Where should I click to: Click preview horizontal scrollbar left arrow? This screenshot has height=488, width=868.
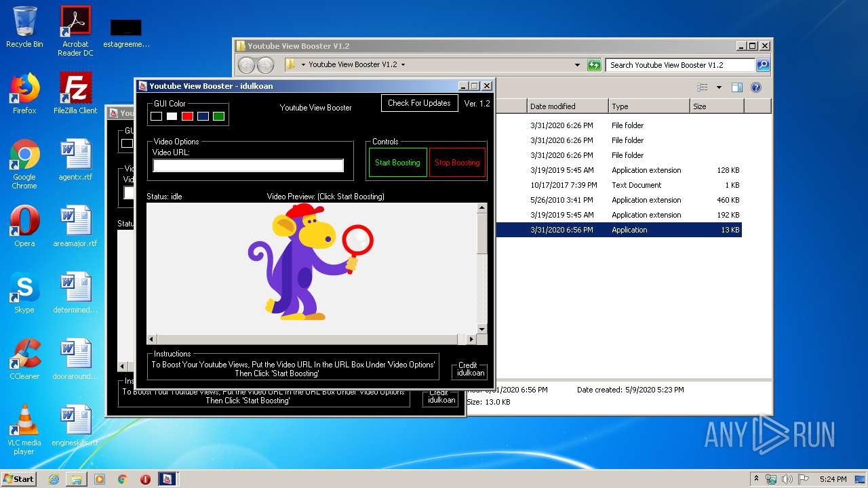pos(152,339)
